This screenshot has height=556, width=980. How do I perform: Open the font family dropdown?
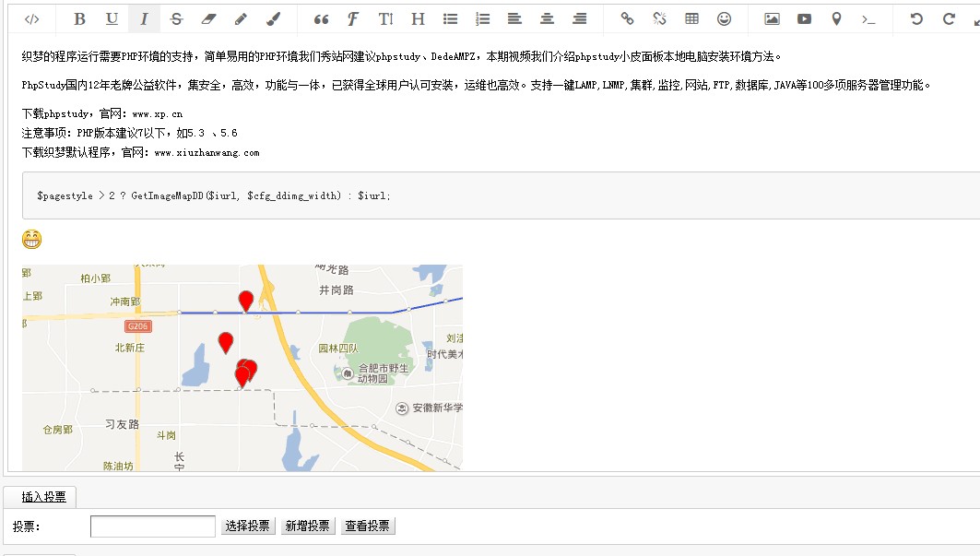click(353, 18)
